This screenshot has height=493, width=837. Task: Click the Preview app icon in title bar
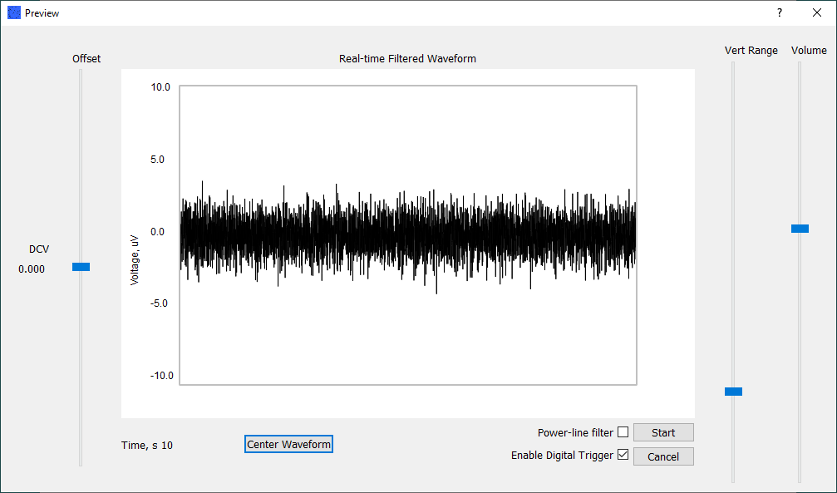pos(14,13)
